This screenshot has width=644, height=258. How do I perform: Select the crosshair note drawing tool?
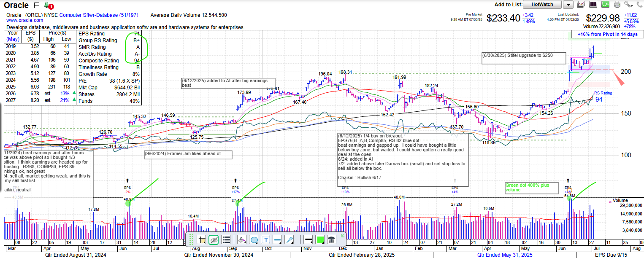point(201,240)
